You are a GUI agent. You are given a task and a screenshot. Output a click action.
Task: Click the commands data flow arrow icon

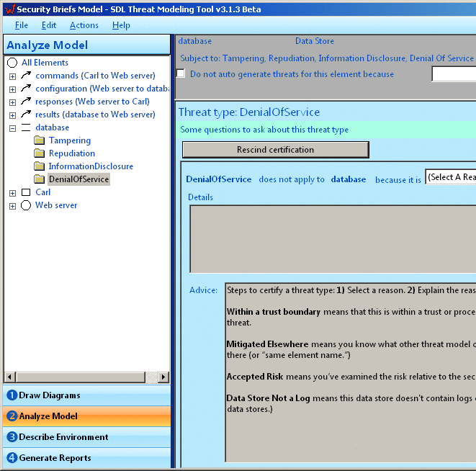click(26, 76)
